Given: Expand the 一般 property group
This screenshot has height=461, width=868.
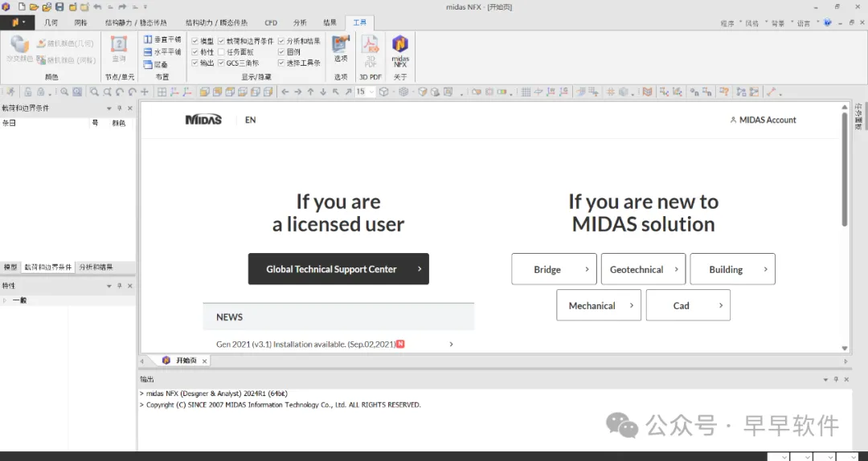Looking at the screenshot, I should [5, 300].
